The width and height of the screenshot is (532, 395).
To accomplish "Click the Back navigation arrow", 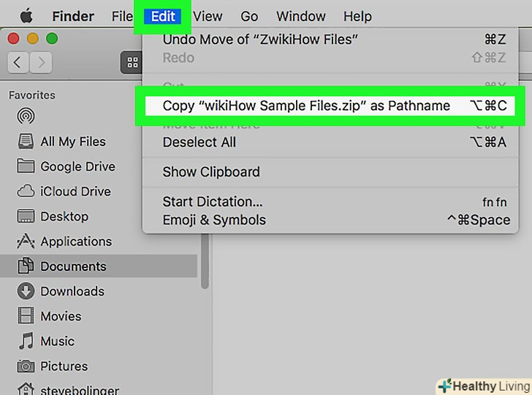I will (18, 62).
